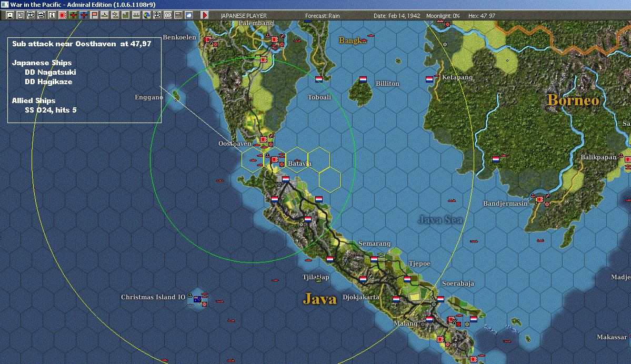631x364 pixels.
Task: Select the Dutch flag at Batavia
Action: pos(286,179)
